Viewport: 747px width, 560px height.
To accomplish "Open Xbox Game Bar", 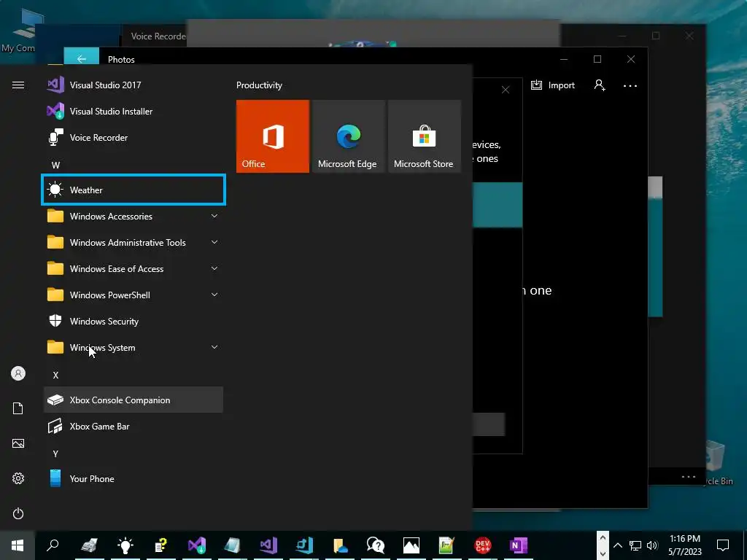I will (133, 426).
